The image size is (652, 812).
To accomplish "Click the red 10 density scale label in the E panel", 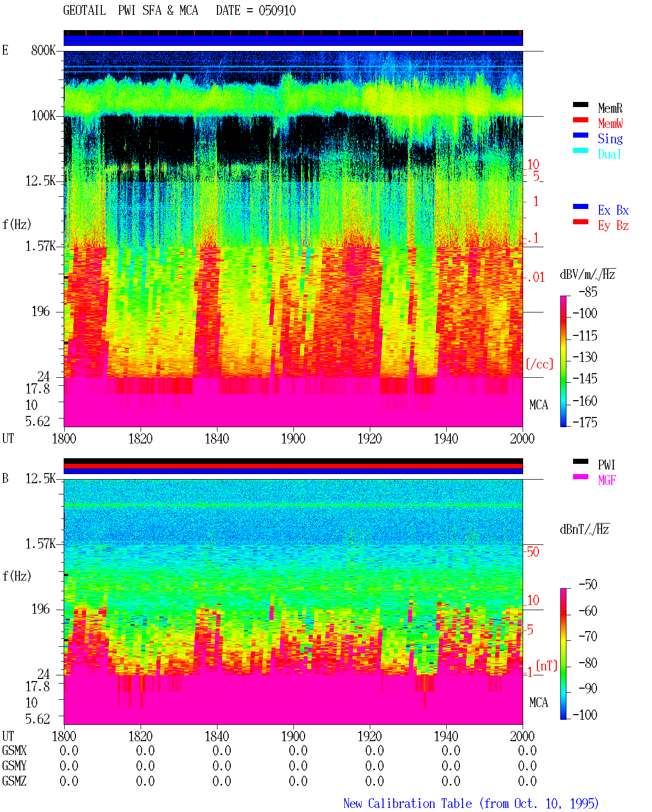I will (533, 164).
